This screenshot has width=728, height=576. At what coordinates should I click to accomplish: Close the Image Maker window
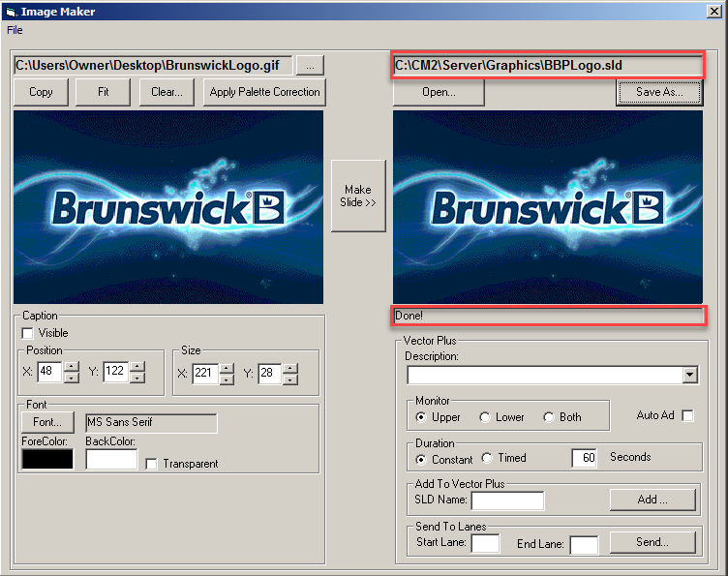point(713,12)
